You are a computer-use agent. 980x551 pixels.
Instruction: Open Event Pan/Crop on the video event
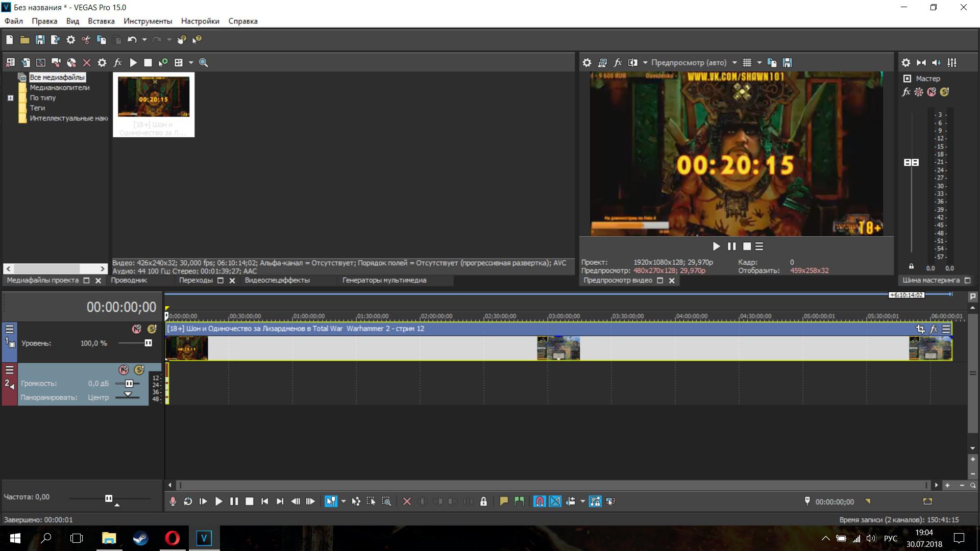(920, 329)
